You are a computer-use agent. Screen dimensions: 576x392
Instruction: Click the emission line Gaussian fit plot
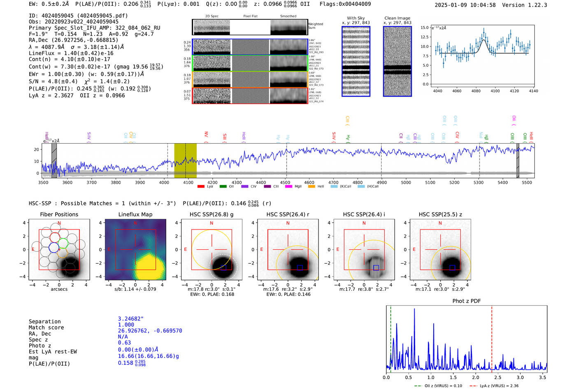tap(483, 56)
